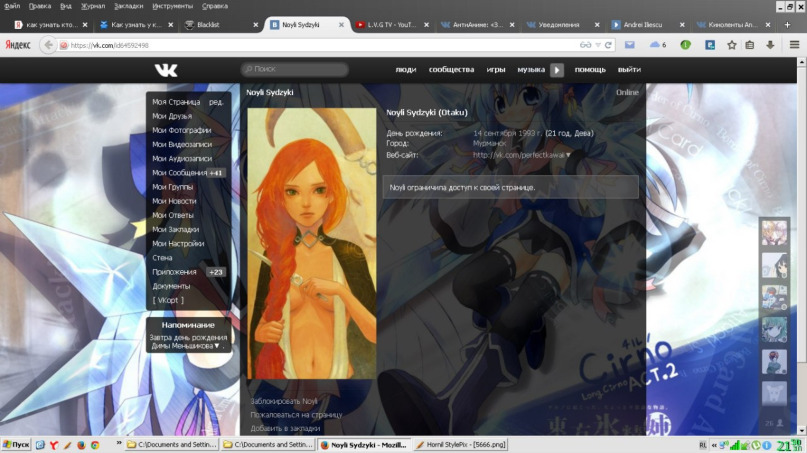Screen dimensions: 807x453
Task: Show bookmarks list clipboard icon
Action: pos(750,45)
